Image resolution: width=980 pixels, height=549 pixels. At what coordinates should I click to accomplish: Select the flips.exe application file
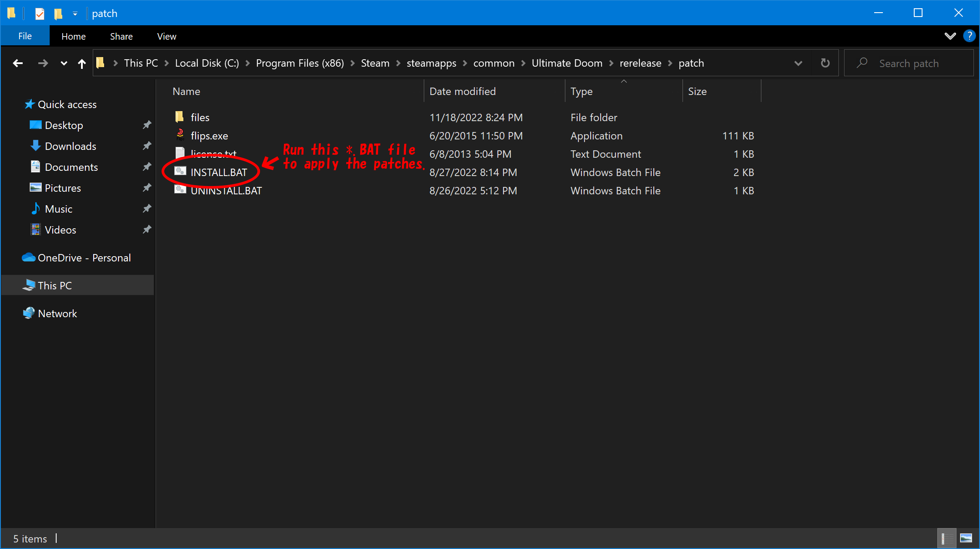pyautogui.click(x=209, y=136)
